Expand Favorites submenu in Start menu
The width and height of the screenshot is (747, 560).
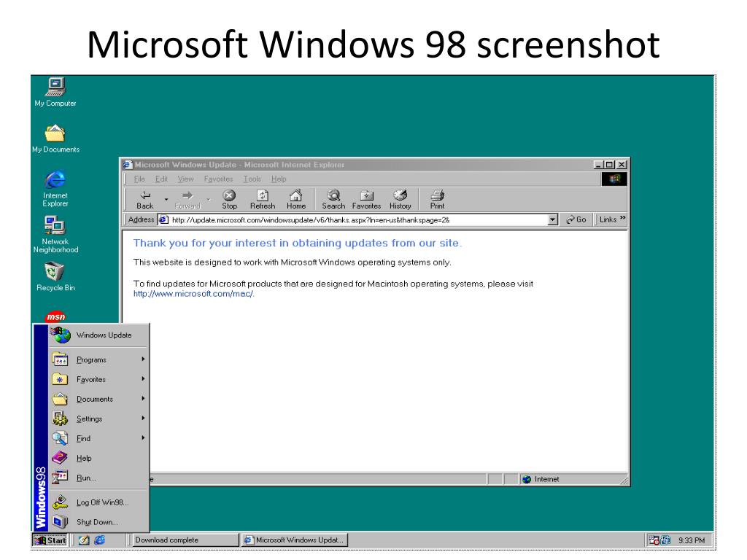click(x=98, y=379)
